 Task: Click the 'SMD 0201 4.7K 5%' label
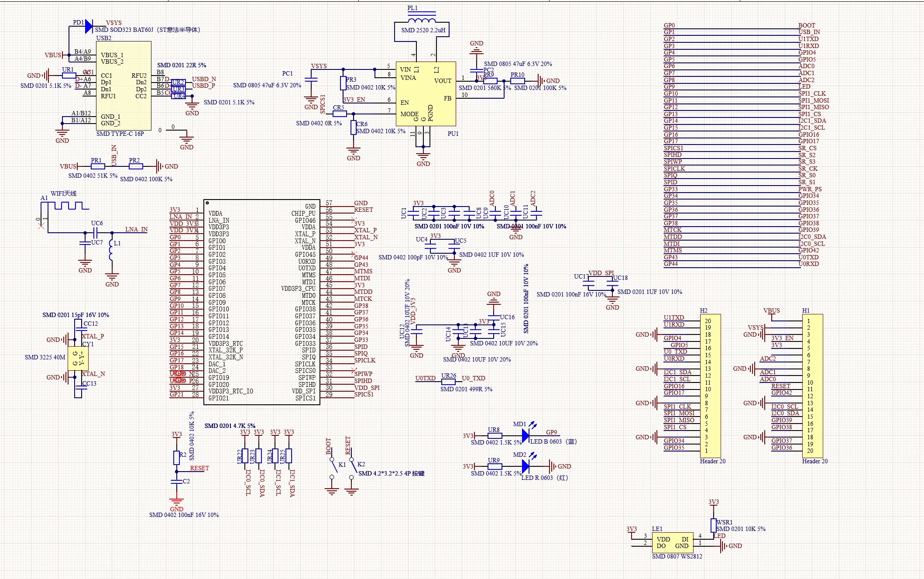(x=230, y=426)
